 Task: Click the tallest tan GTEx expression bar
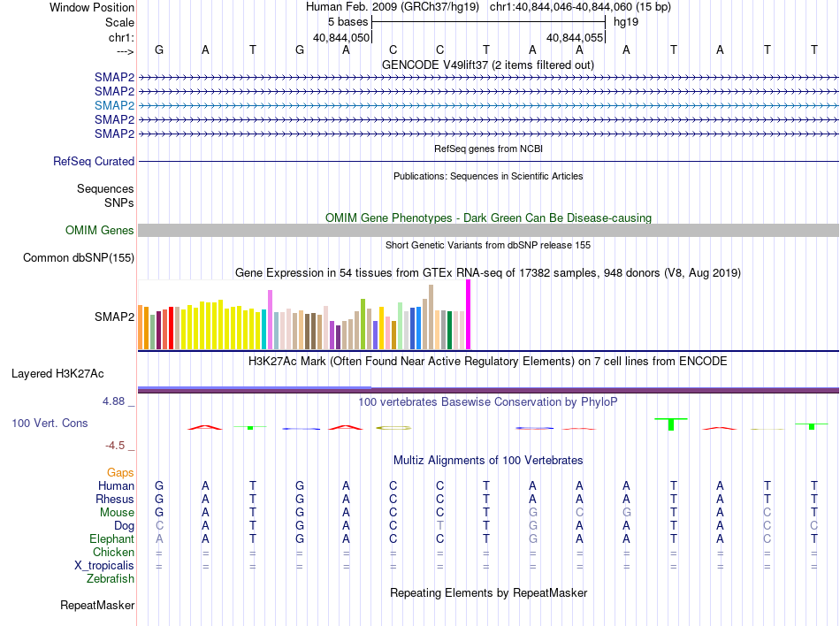click(431, 317)
